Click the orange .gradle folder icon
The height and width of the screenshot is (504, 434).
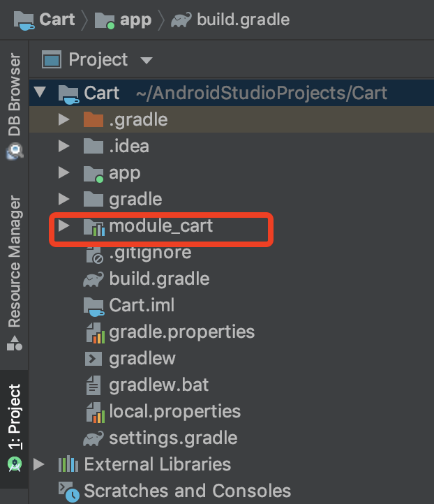tap(93, 119)
